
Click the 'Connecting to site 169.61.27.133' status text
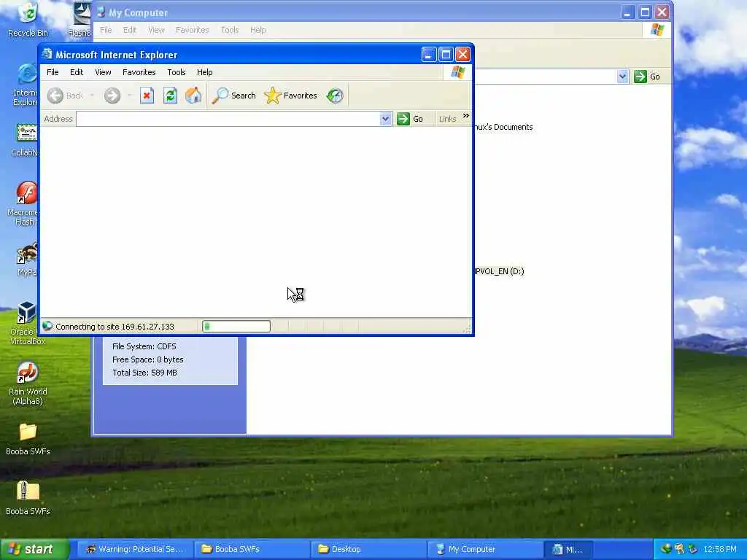pos(115,327)
